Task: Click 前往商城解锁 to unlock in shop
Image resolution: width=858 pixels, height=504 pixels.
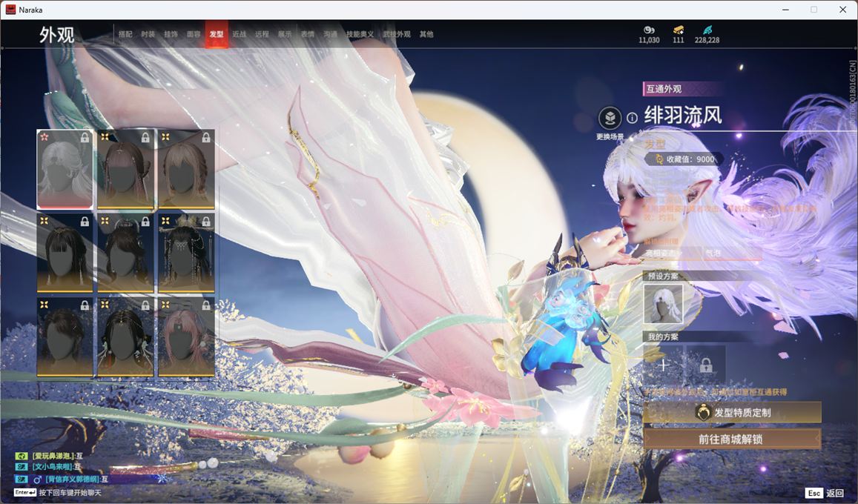Action: pyautogui.click(x=732, y=439)
